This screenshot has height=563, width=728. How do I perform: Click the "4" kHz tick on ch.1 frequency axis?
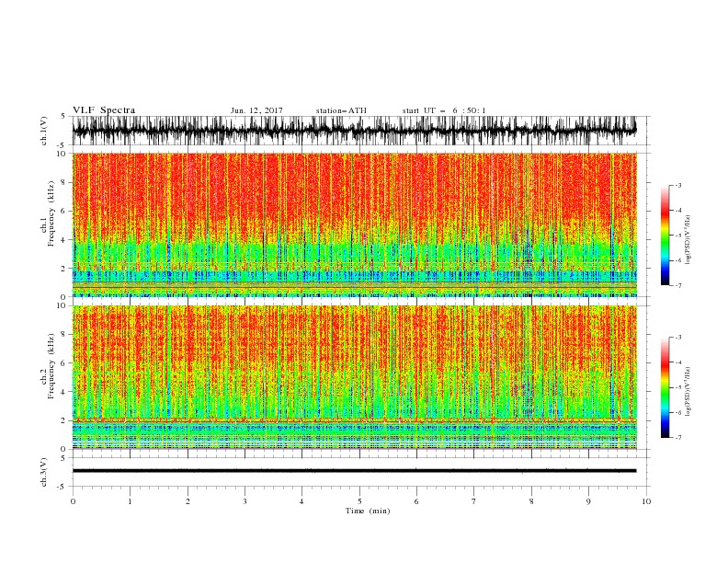tap(64, 240)
